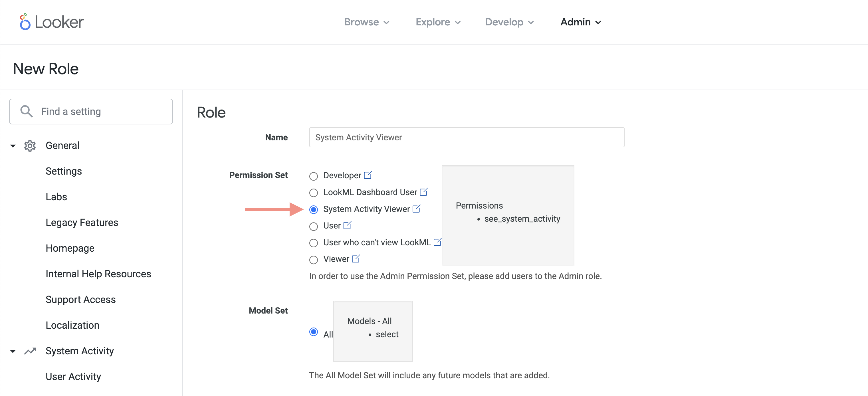The width and height of the screenshot is (868, 396).
Task: Click the Looker logo icon
Action: [25, 22]
